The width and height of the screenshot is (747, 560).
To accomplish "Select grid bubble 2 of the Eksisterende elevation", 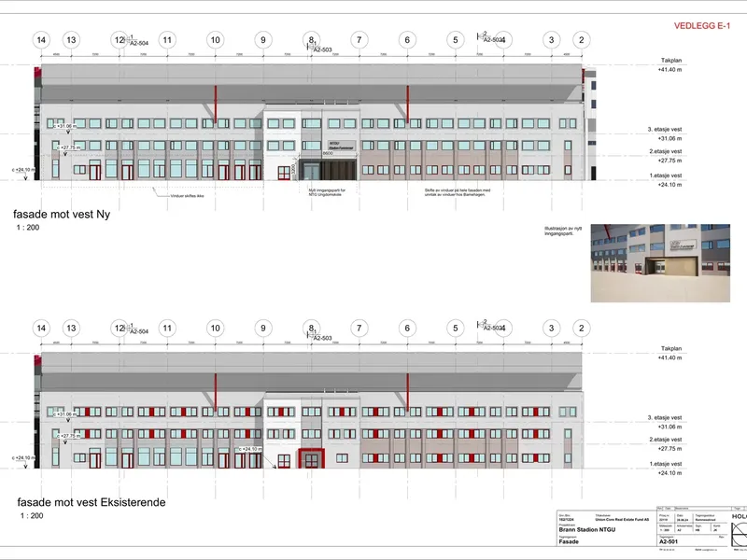I will 581,329.
